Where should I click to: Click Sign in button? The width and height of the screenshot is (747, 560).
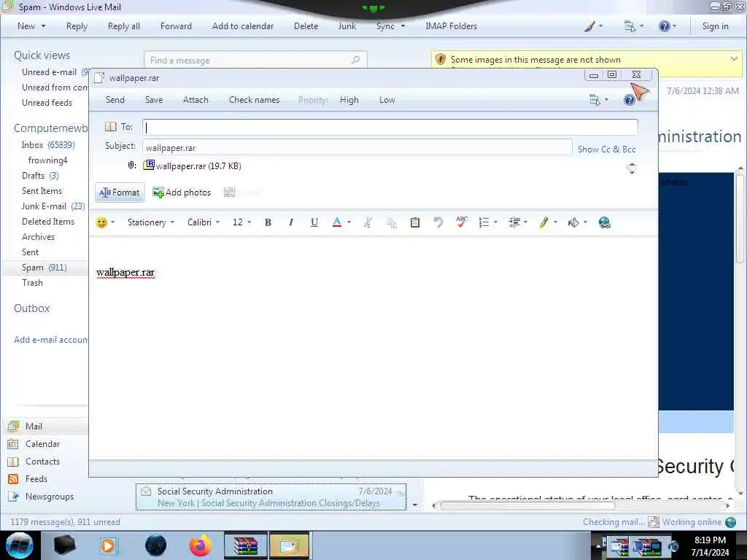[715, 26]
